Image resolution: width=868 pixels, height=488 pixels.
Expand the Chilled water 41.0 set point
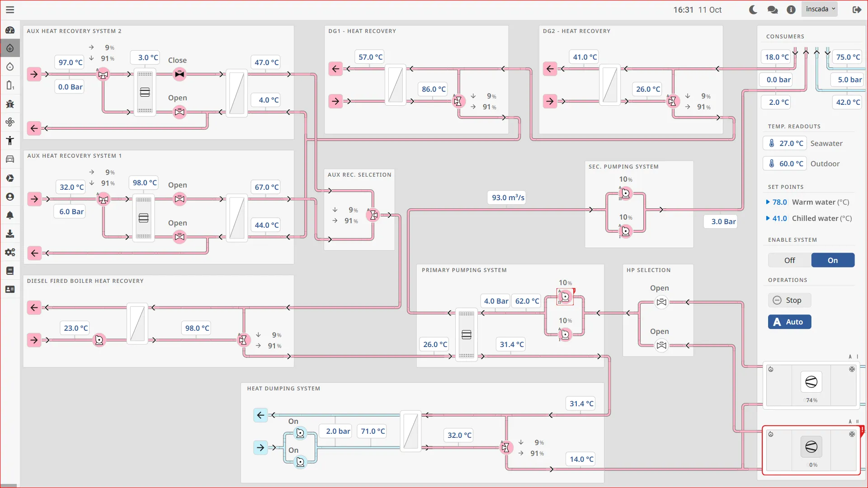[769, 218]
